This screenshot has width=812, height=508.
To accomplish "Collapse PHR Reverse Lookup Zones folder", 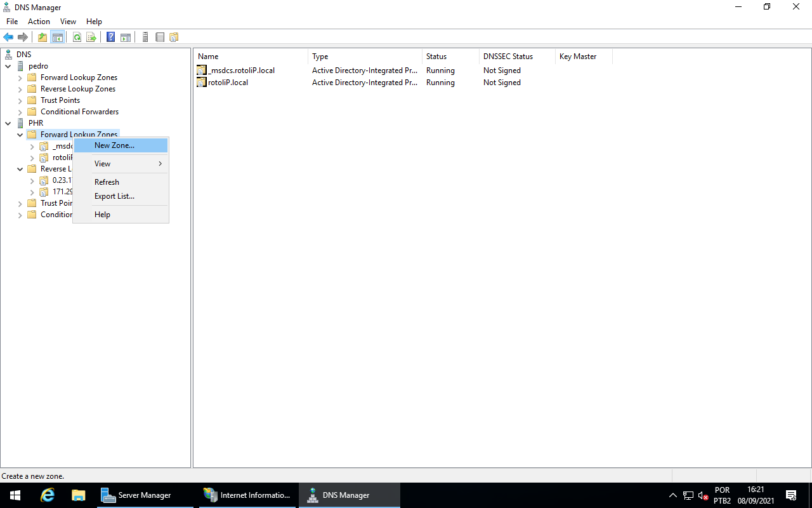I will click(20, 169).
